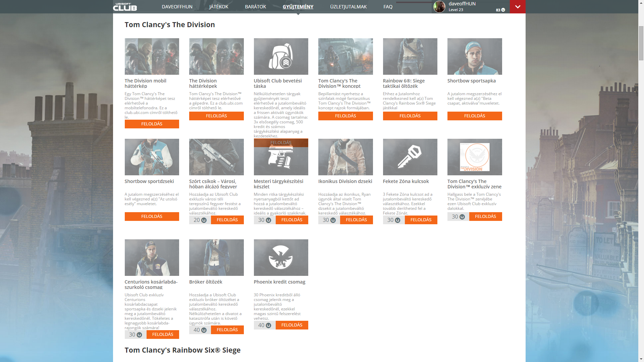Viewport: 644px width, 362px height.
Task: Open the ÜZLETJUTALMAK tab
Action: tap(348, 7)
